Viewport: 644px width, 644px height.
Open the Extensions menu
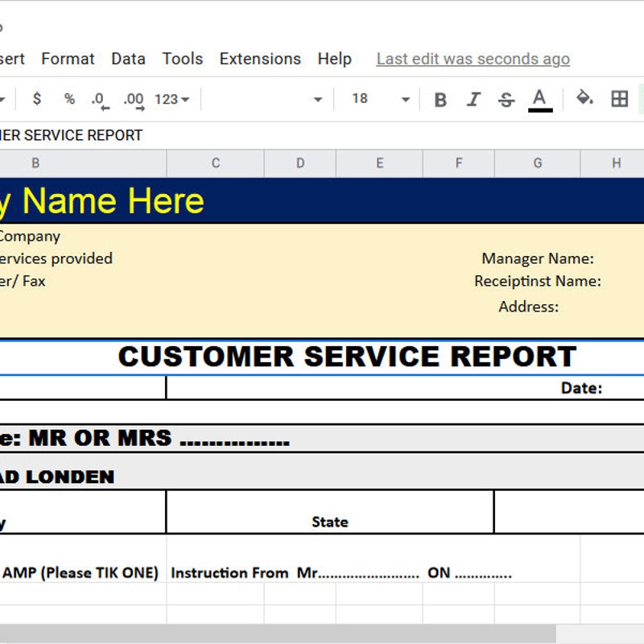[x=260, y=59]
